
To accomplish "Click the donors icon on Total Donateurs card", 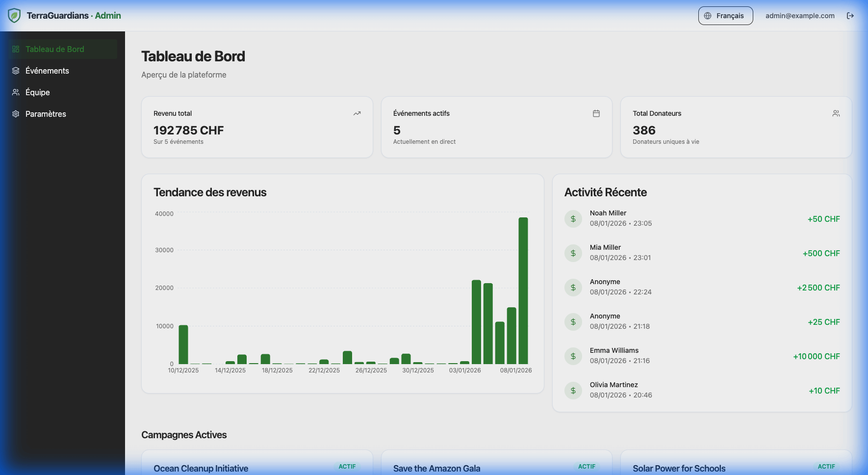I will (836, 113).
